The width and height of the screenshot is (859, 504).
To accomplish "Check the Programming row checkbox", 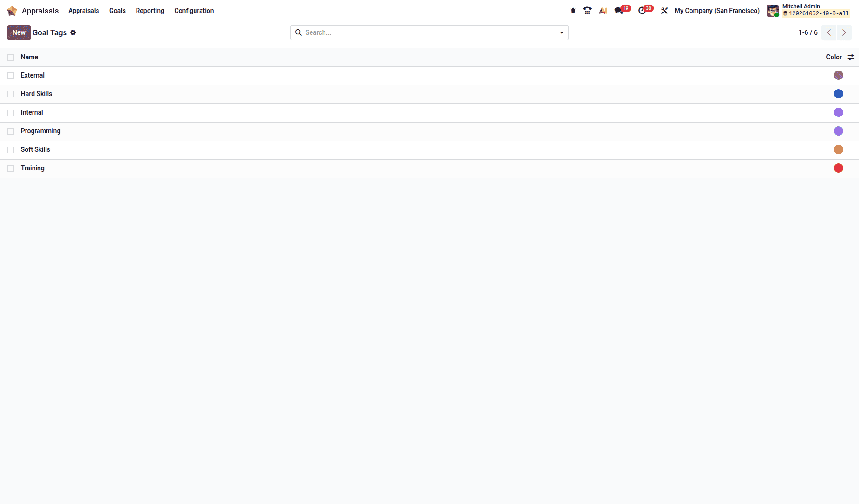I will pyautogui.click(x=11, y=131).
